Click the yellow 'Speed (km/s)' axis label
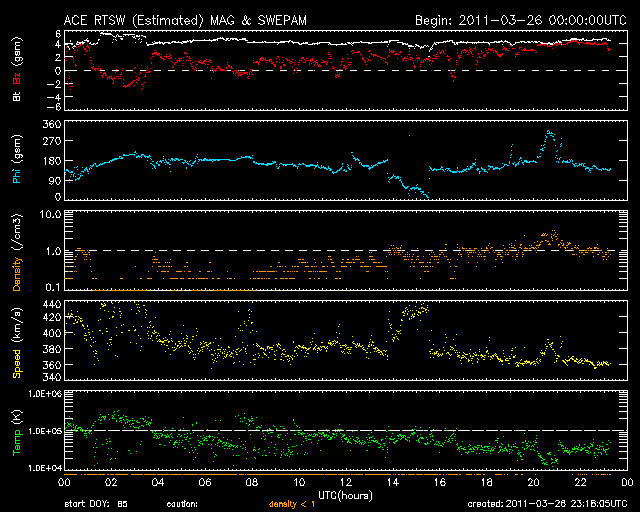The image size is (640, 512). 16,343
